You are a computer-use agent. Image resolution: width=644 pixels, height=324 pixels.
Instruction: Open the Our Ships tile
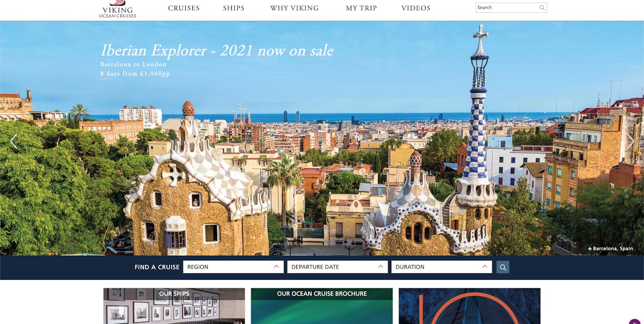coord(174,306)
